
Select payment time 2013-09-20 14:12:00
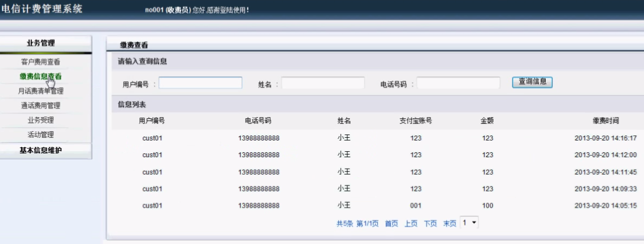tap(605, 155)
